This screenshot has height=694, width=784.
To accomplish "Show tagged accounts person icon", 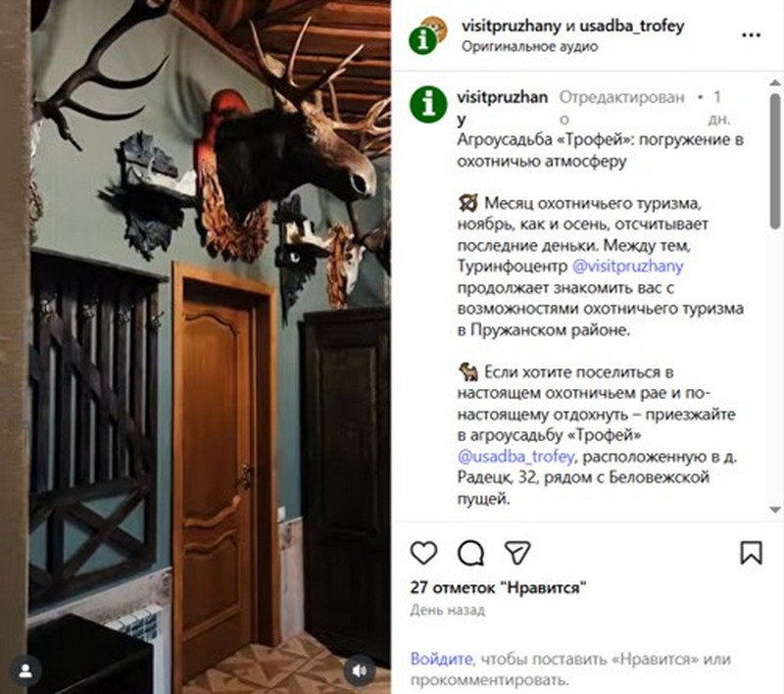I will coord(25,670).
